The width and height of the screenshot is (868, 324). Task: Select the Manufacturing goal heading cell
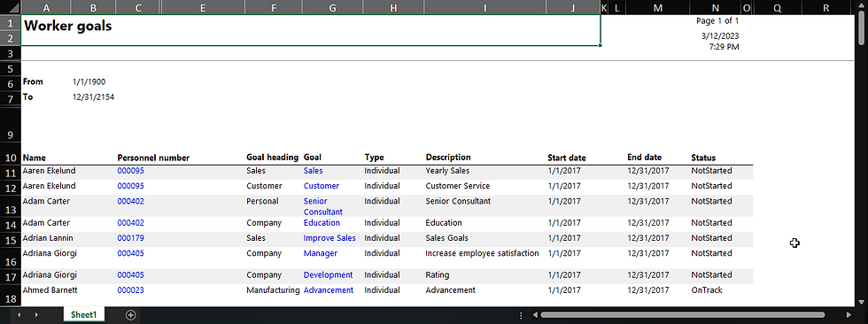[273, 289]
